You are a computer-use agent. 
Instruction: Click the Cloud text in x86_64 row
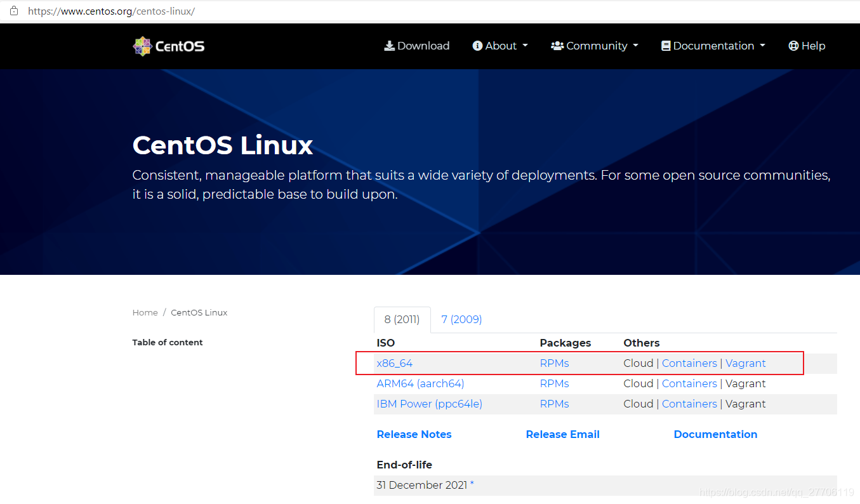(x=638, y=363)
